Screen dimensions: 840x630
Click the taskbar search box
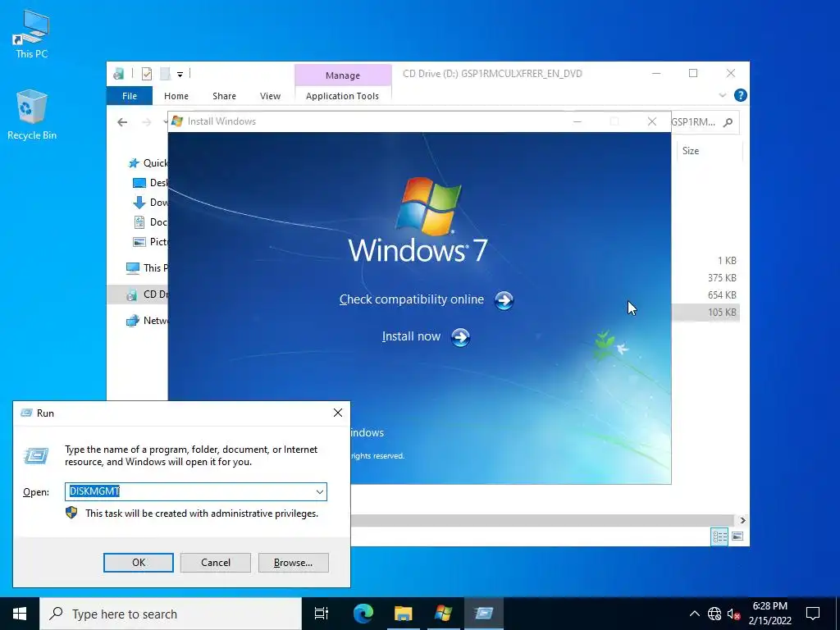click(171, 614)
